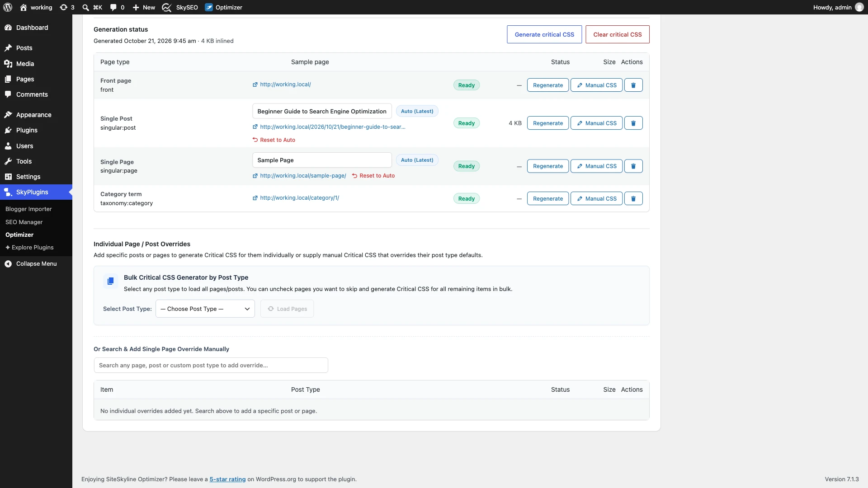The width and height of the screenshot is (868, 488).
Task: Click the admin avatar icon
Action: (859, 7)
